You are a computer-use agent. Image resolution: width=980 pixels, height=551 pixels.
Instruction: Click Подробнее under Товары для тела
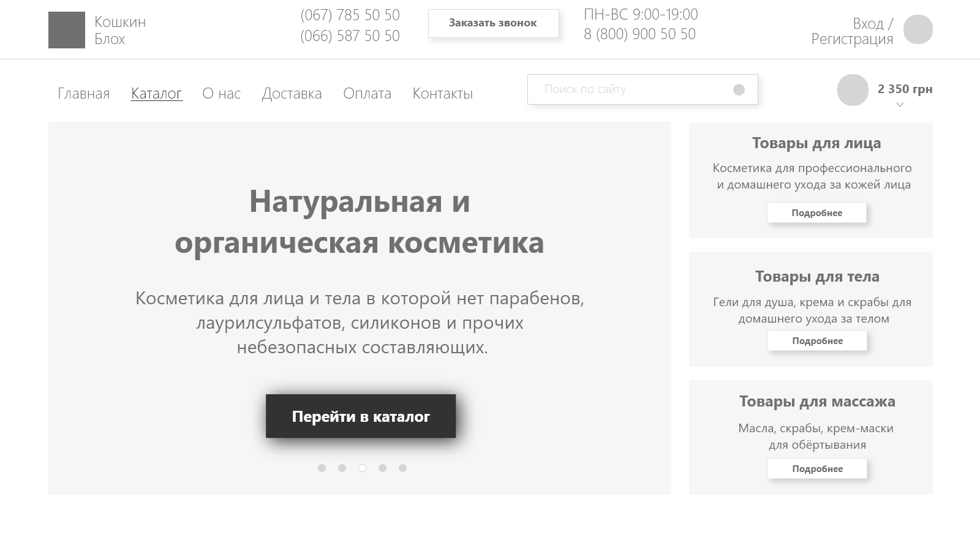click(817, 341)
